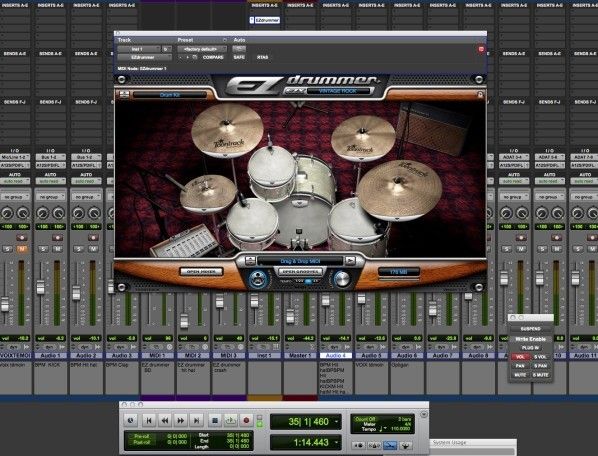Click the MIDI 2 volume fader

point(184,321)
